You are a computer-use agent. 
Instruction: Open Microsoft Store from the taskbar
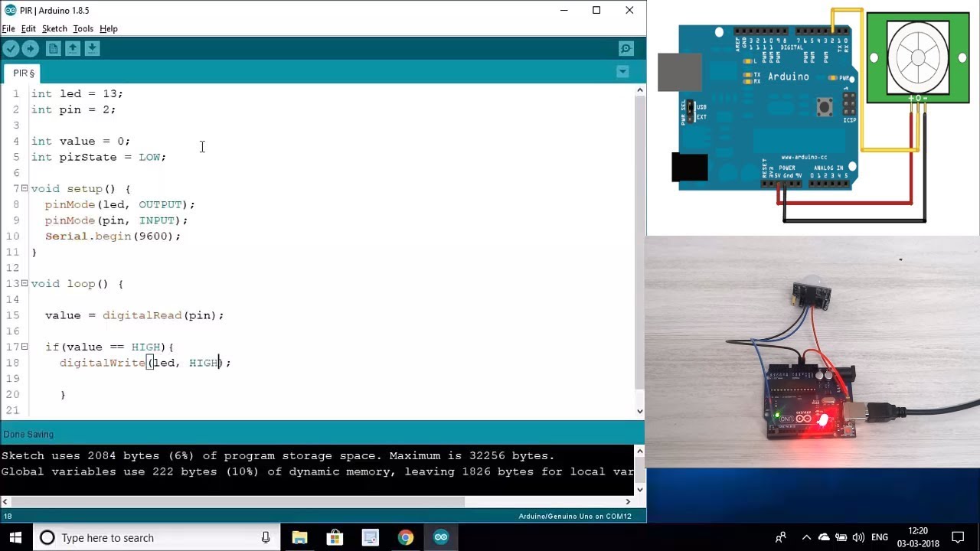coord(335,538)
